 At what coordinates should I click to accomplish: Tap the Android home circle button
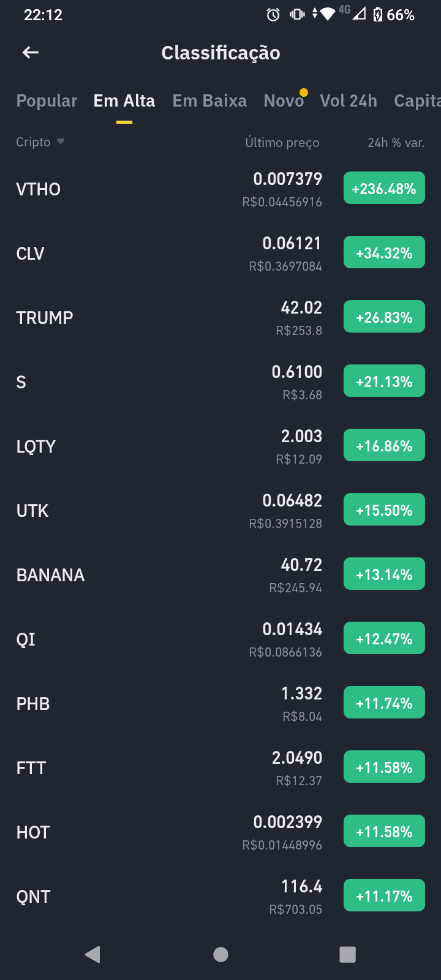[221, 954]
